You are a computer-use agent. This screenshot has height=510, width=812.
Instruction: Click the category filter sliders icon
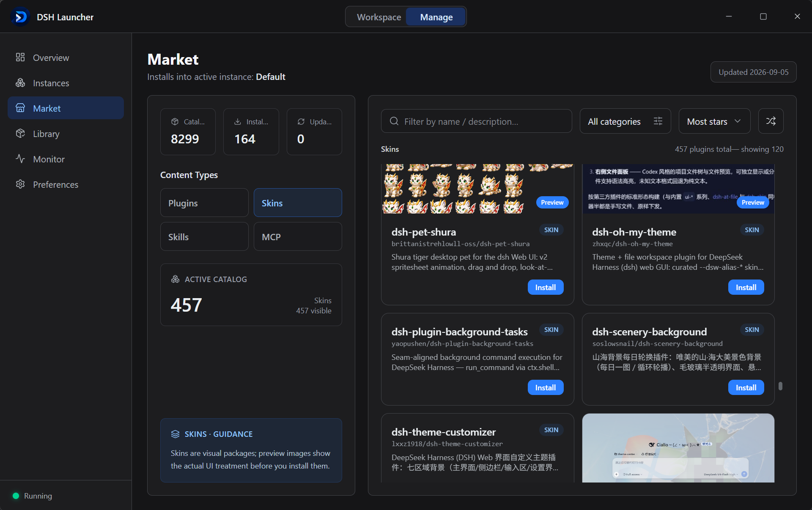658,121
